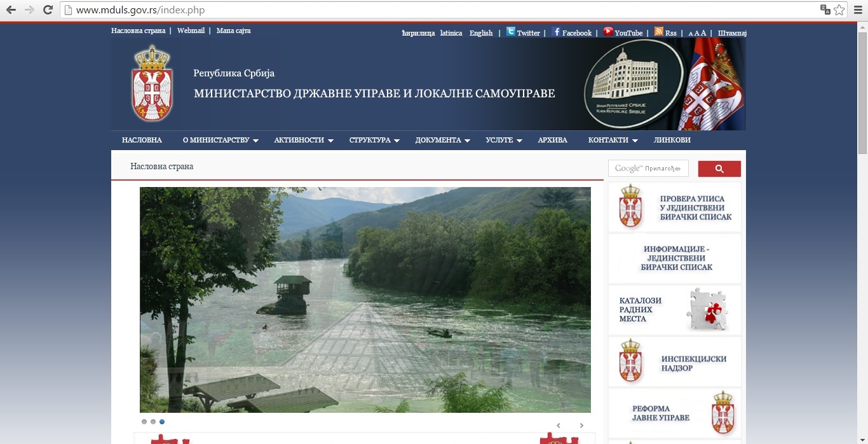868x444 pixels.
Task: Select the second slideshow dot
Action: 153,422
